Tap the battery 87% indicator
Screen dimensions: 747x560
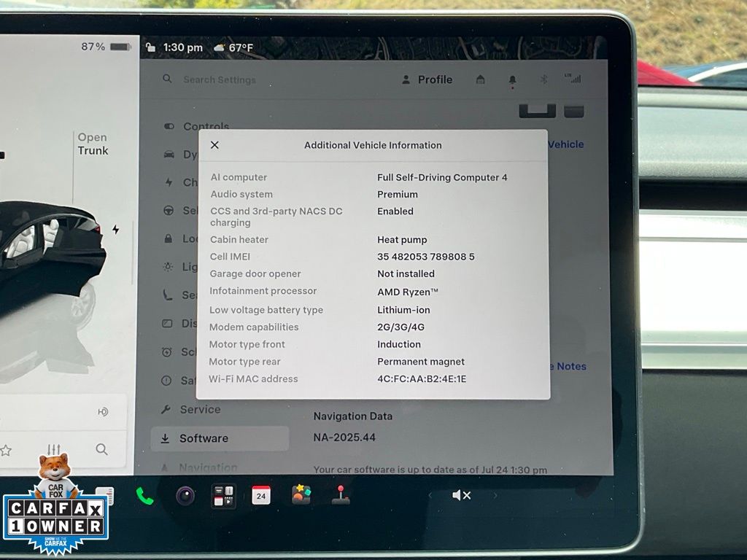106,47
